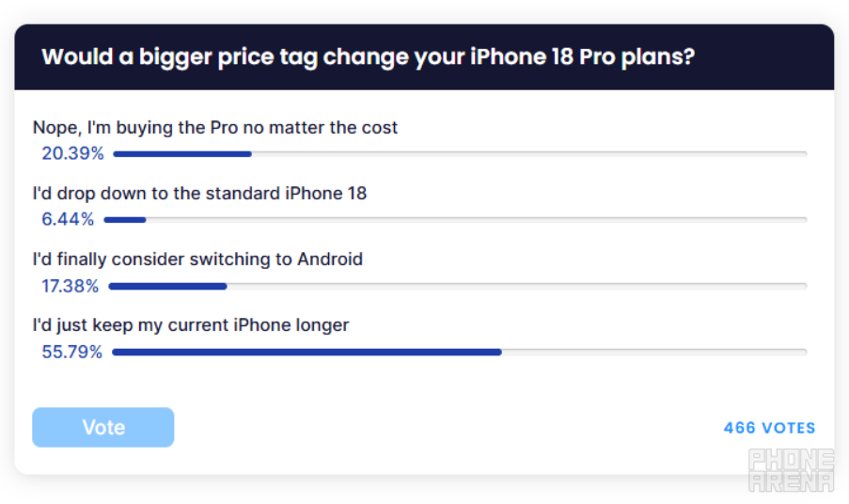Choose 'I'd drop down to standard iPhone 18'
The height and width of the screenshot is (504, 849).
[200, 194]
